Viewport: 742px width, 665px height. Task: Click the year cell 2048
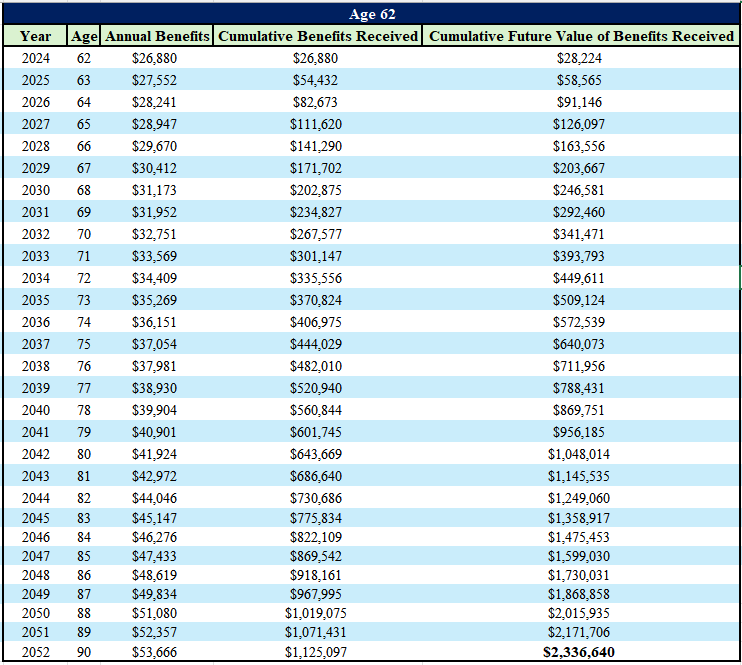click(35, 575)
